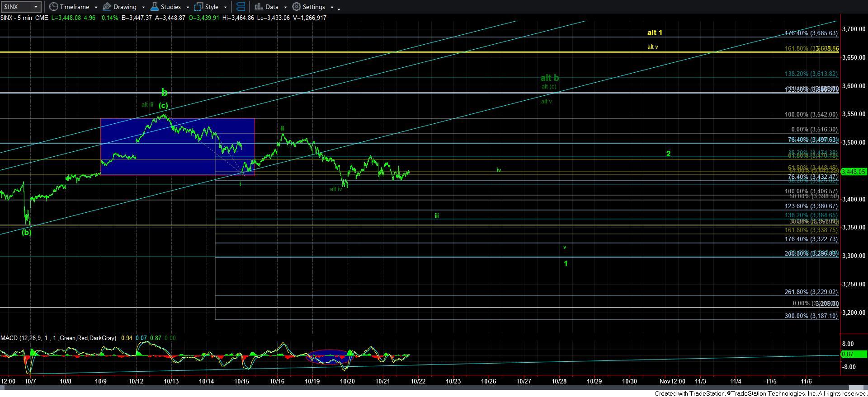Select the yellow 'alt 1' wave label
This screenshot has width=868, height=397.
(x=655, y=33)
